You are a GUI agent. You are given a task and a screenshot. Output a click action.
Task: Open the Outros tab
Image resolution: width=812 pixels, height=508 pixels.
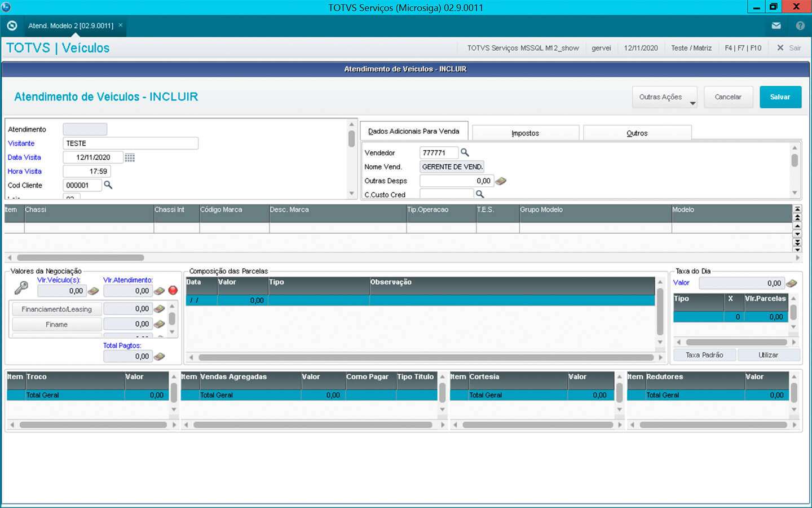637,133
